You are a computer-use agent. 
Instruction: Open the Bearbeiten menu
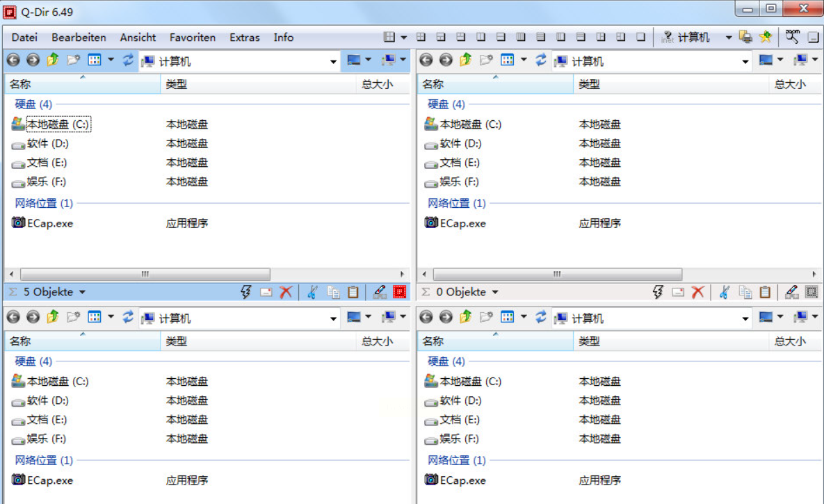(x=79, y=38)
